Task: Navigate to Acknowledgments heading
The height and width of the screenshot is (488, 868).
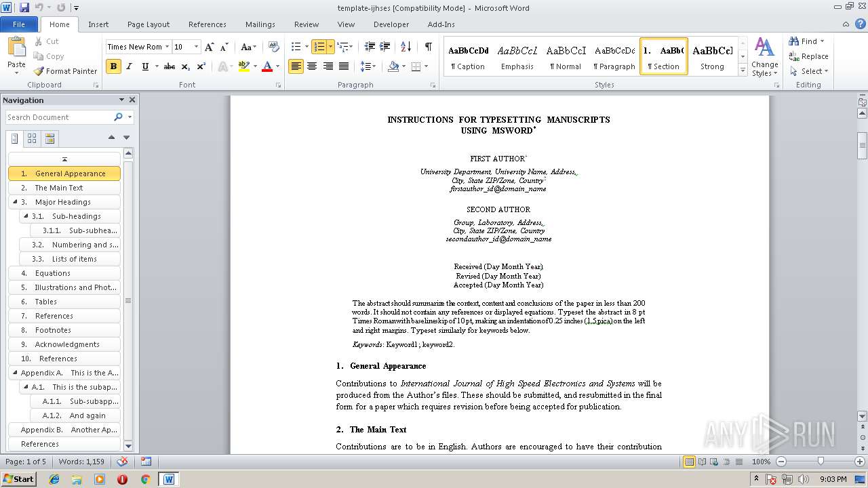Action: coord(64,344)
